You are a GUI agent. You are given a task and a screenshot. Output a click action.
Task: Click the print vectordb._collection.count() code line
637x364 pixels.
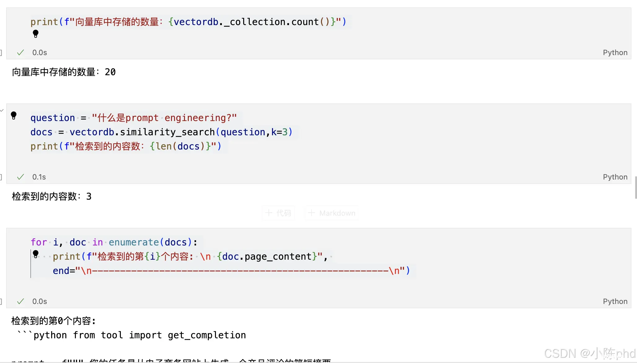[x=188, y=22]
